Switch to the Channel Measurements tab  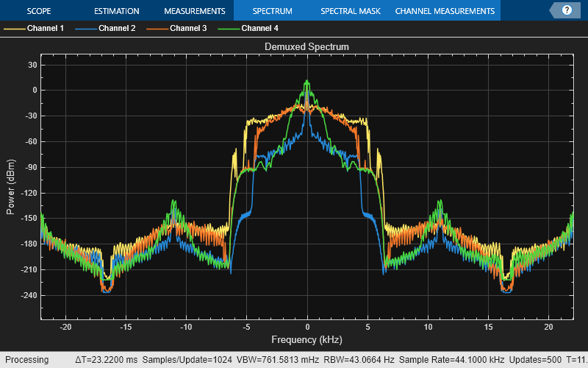coord(445,11)
